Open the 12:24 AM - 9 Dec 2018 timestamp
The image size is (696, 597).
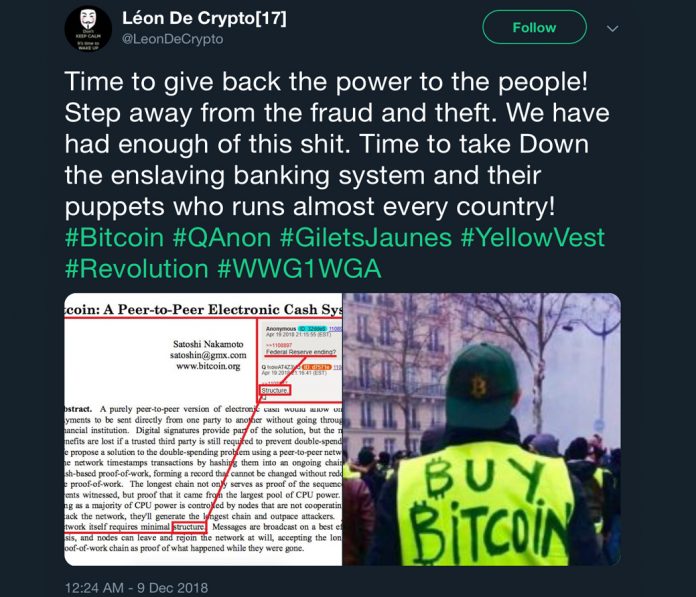coord(136,588)
